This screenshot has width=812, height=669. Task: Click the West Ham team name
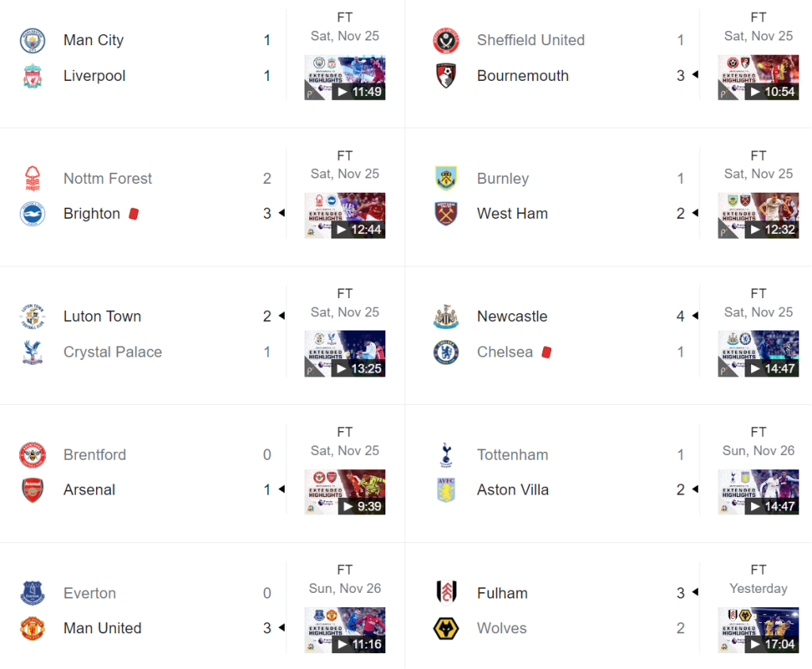(512, 214)
